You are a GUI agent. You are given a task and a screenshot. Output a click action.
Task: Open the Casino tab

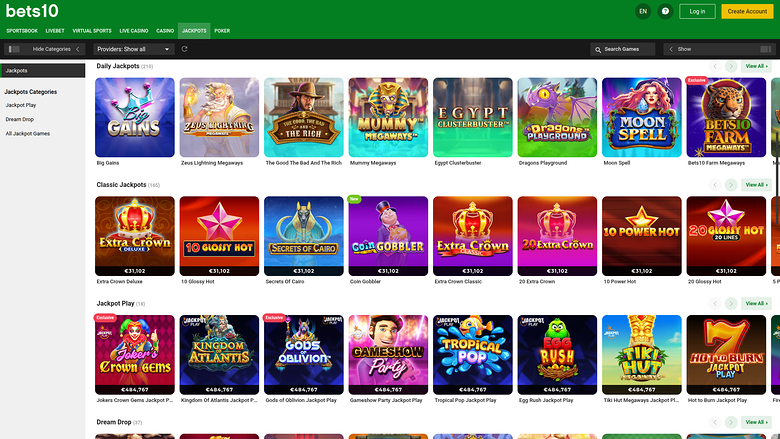[165, 31]
